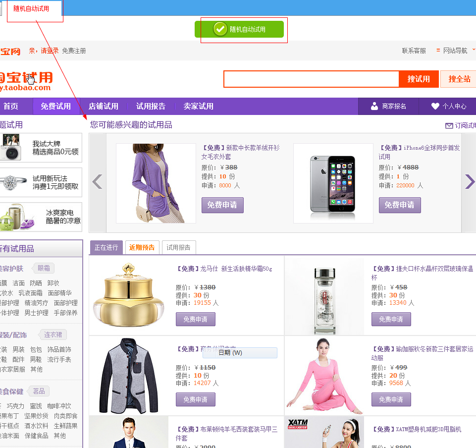Click into the search input field
476x448 pixels.
(x=311, y=79)
